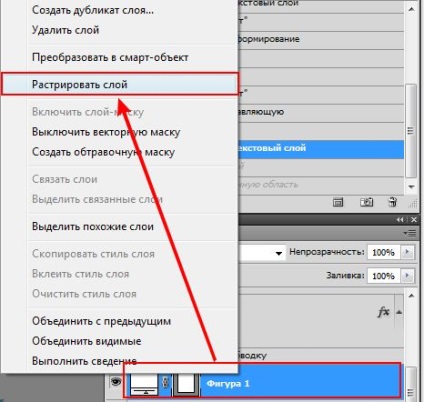Click the chain link icon on Фигура 1
424x402 pixels.
point(165,383)
